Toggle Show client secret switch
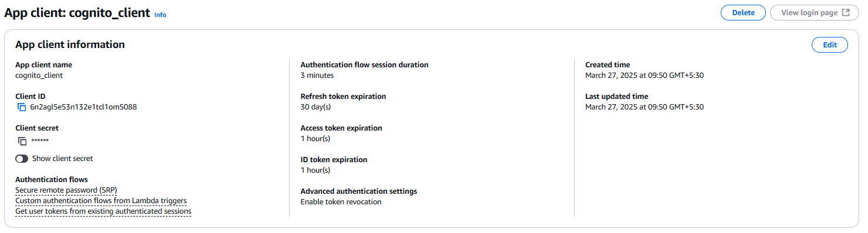The image size is (868, 233). (x=22, y=159)
